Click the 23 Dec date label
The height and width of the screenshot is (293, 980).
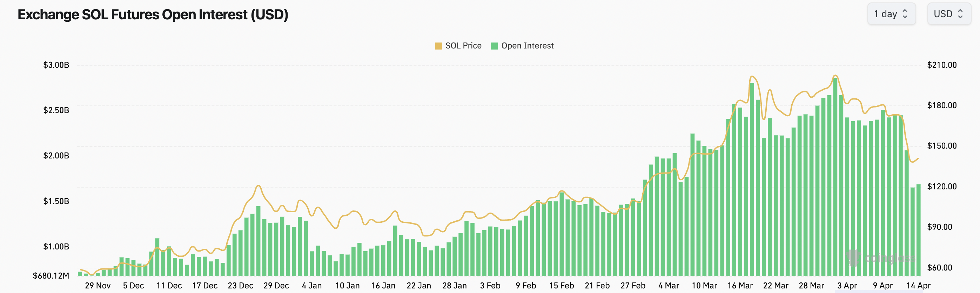point(240,285)
